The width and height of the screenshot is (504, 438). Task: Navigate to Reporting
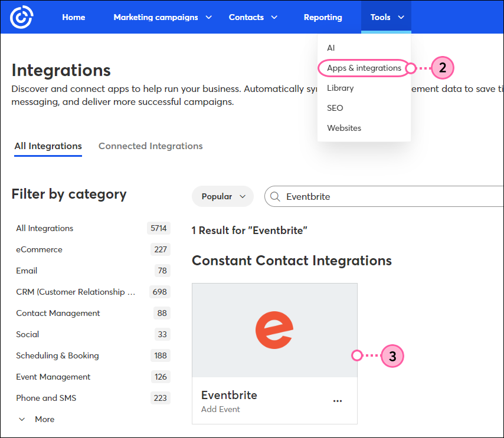click(323, 17)
